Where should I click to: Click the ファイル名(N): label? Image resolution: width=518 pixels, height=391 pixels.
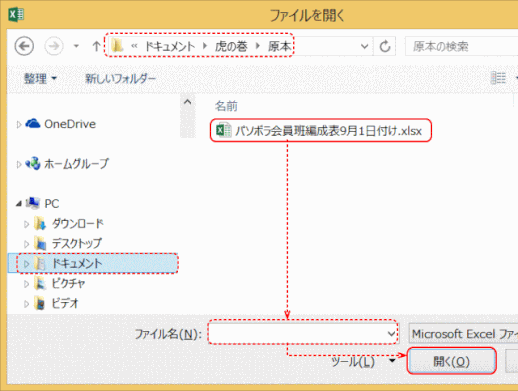168,334
